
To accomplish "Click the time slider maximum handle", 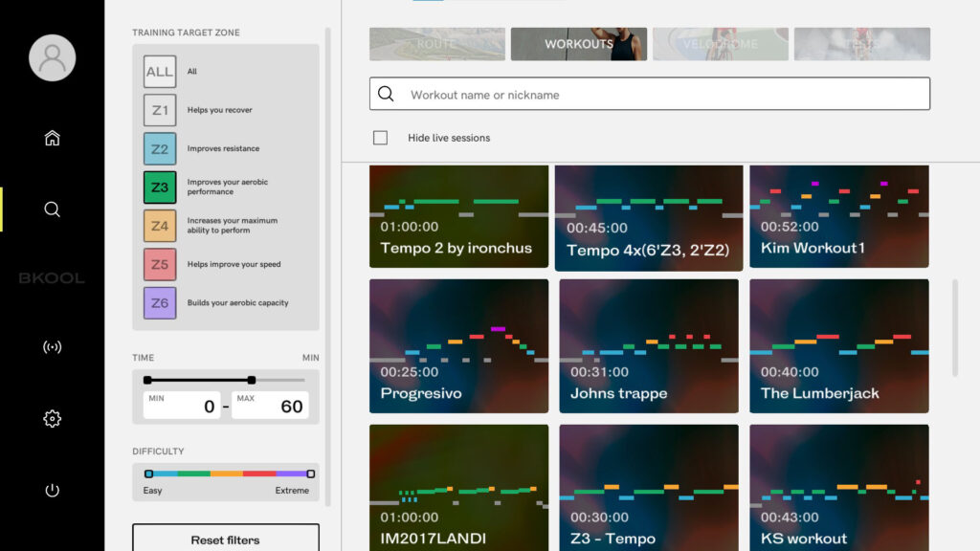I will [x=252, y=380].
